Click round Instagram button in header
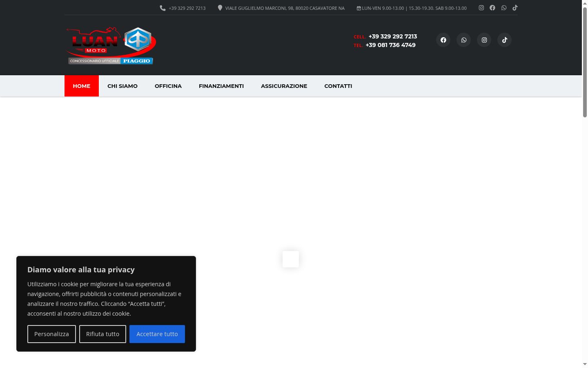Screen dimensions: 588x368 click(x=484, y=40)
